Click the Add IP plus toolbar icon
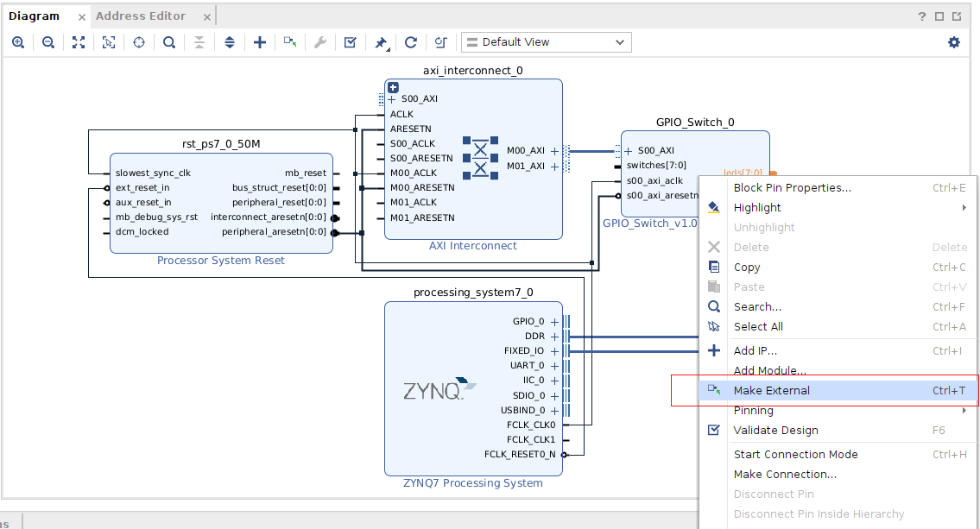The image size is (980, 529). (x=260, y=42)
